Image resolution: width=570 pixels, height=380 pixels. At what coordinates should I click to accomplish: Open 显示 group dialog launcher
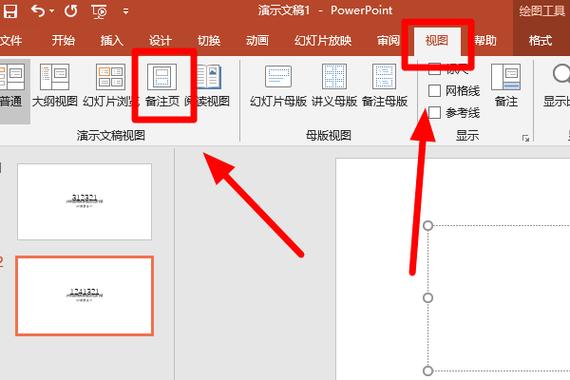(525, 138)
